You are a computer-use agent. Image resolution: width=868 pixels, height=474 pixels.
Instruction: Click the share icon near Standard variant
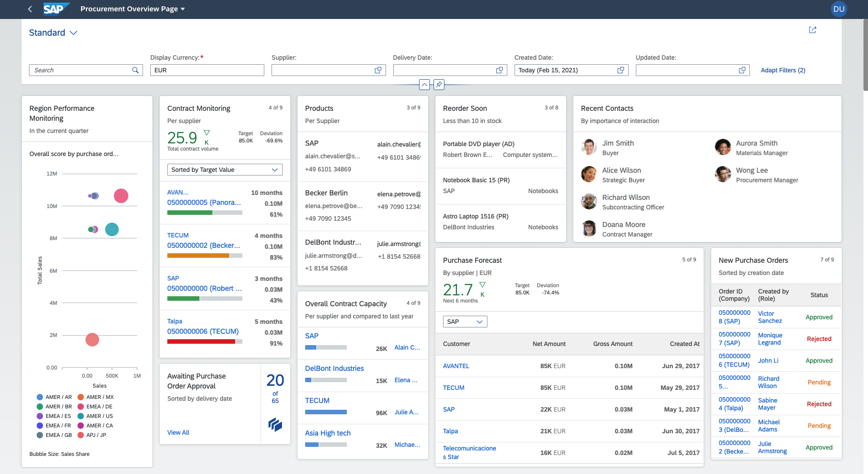click(x=812, y=30)
